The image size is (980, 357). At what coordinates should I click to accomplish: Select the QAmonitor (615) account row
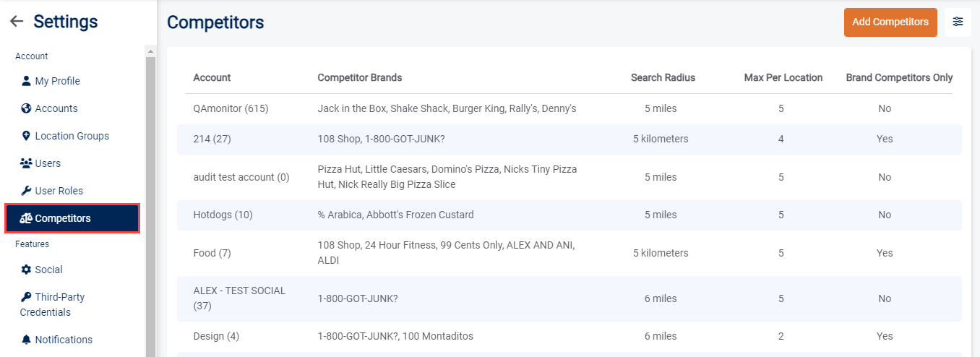(x=231, y=108)
